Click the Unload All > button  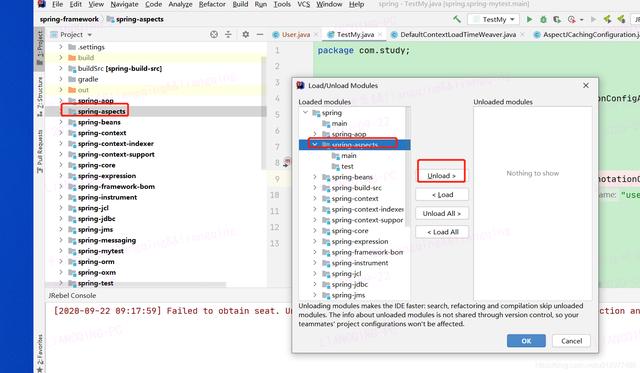click(x=442, y=213)
